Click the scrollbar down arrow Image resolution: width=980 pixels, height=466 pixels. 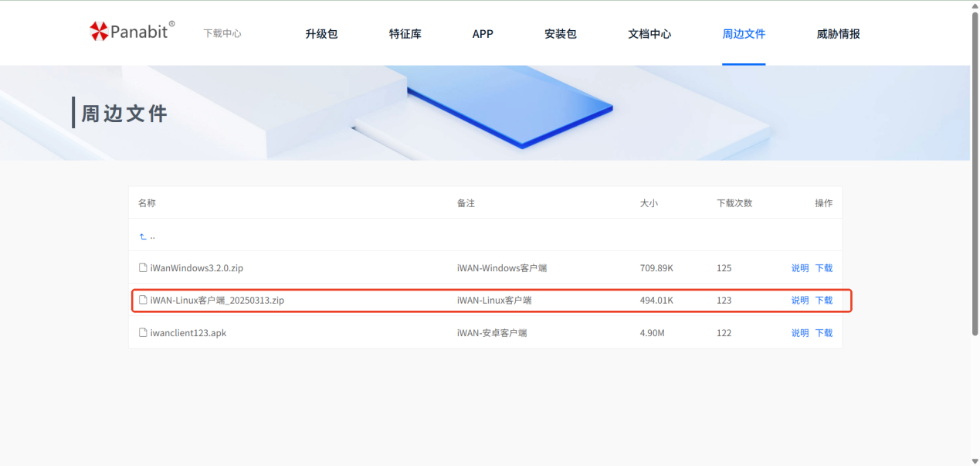coord(975,461)
